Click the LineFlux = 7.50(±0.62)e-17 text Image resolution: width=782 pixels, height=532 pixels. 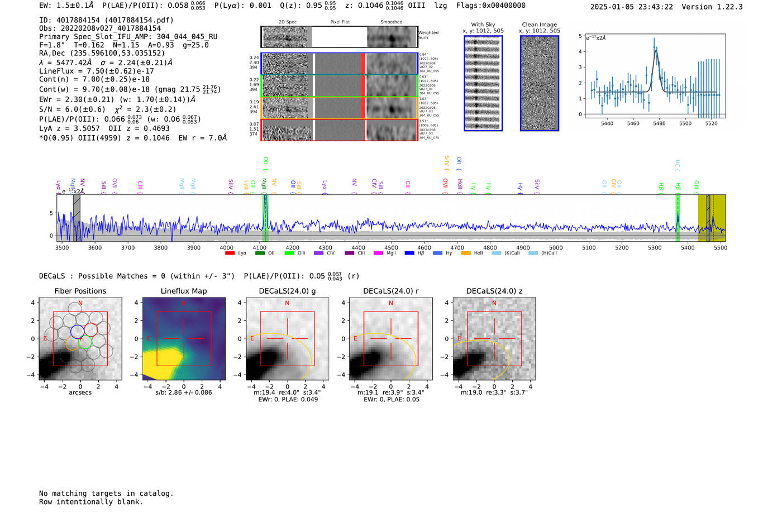tap(97, 71)
